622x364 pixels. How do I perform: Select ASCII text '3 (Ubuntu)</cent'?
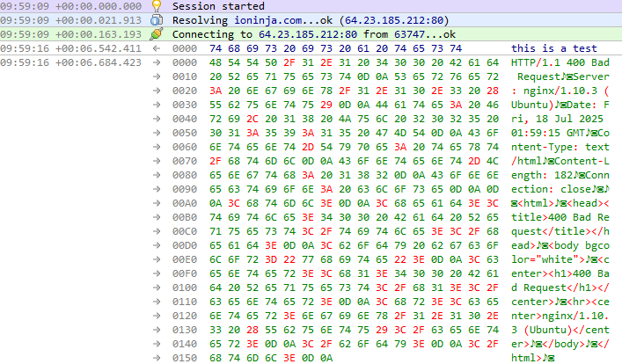(560, 330)
